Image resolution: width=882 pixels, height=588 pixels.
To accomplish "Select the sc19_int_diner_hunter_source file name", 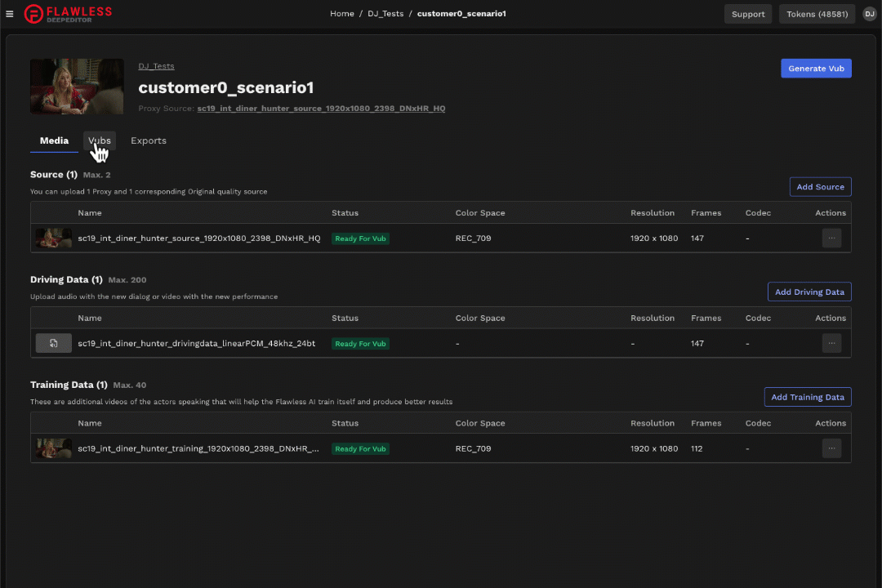I will (x=199, y=238).
